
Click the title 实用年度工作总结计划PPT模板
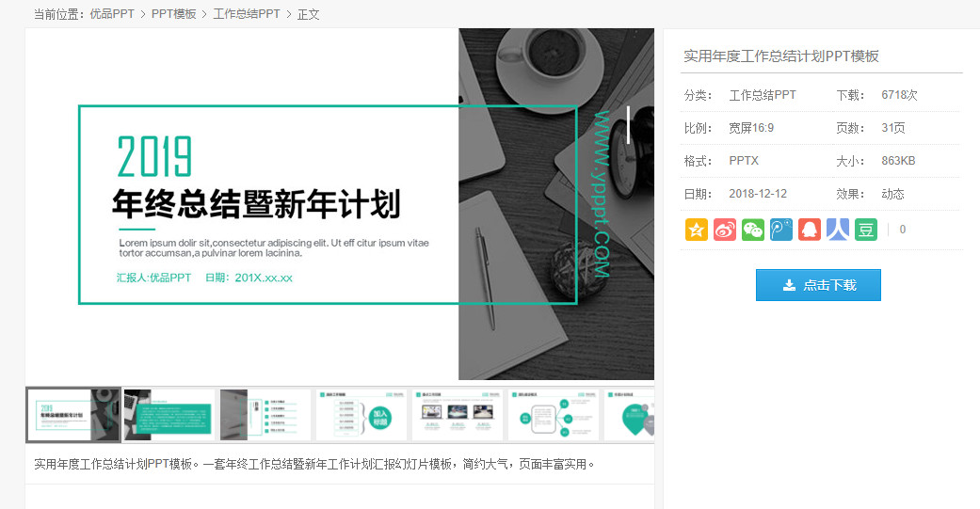(x=781, y=56)
